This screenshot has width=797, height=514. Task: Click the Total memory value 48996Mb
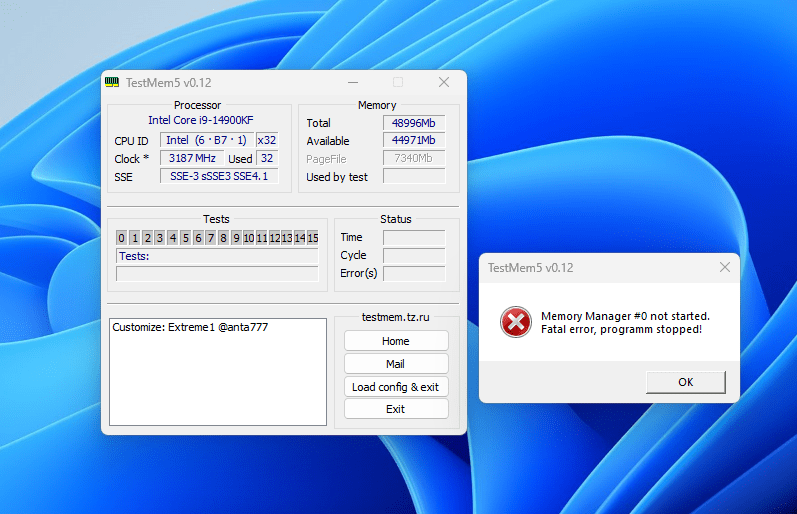pos(414,123)
